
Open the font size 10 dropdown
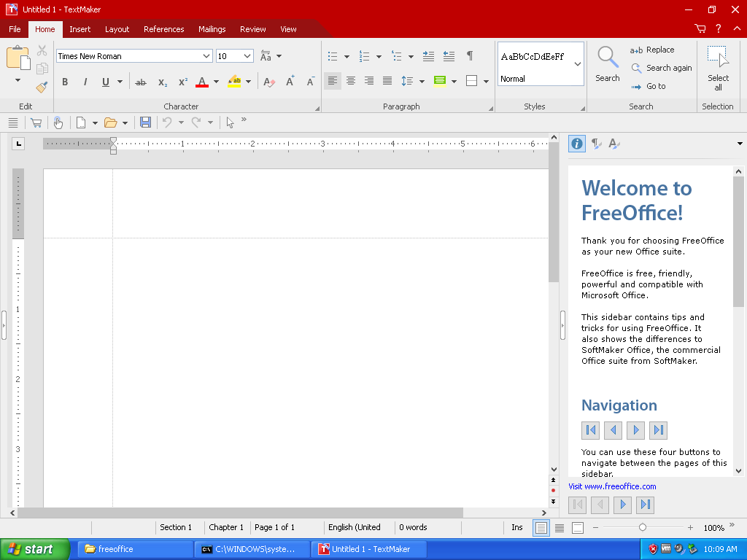pos(247,56)
